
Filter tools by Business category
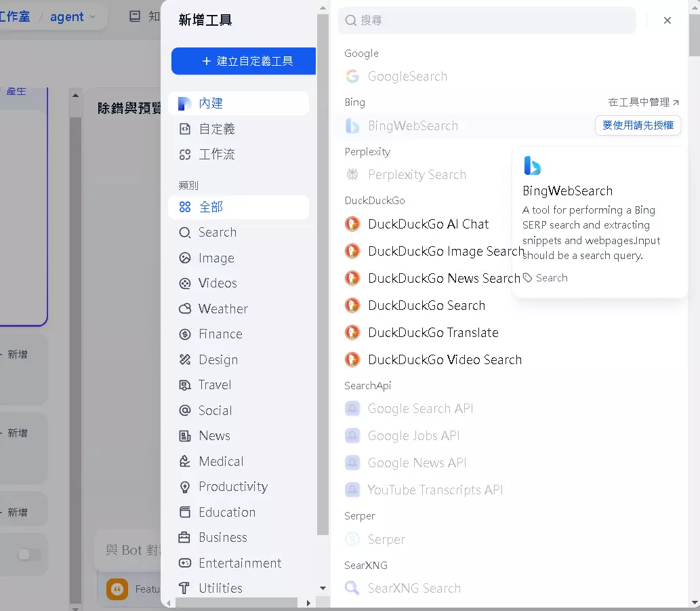coord(239,537)
